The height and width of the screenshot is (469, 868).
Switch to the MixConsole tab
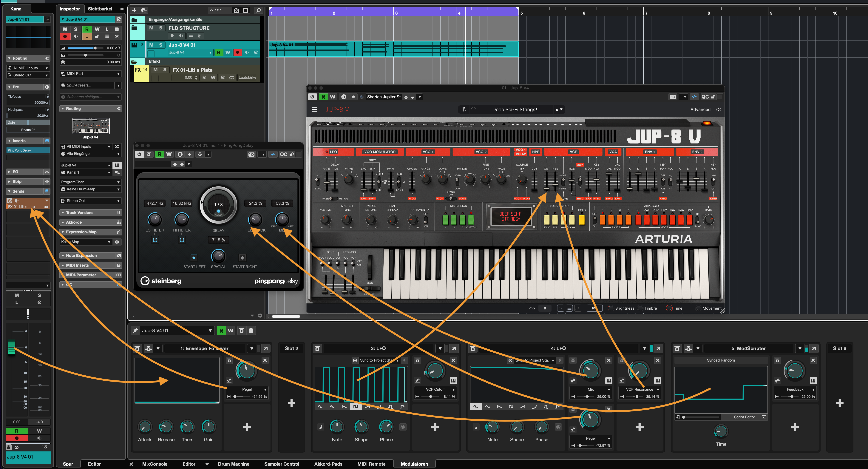pyautogui.click(x=155, y=464)
